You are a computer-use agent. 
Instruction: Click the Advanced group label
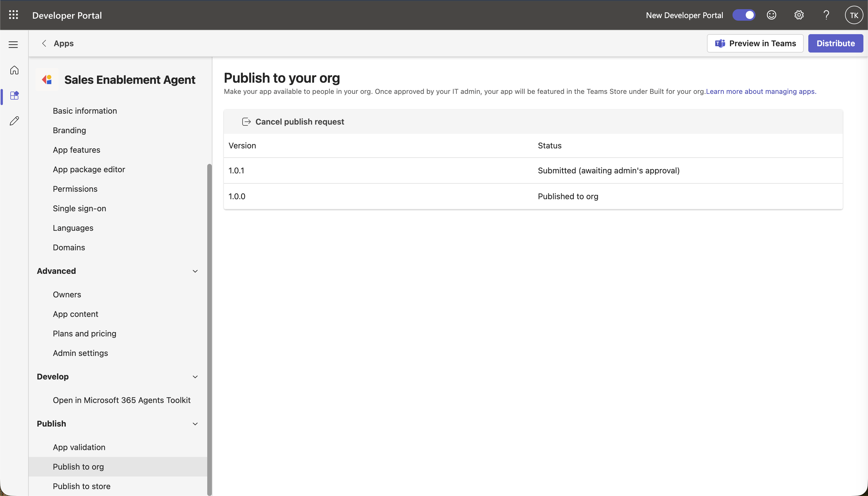[x=56, y=271]
